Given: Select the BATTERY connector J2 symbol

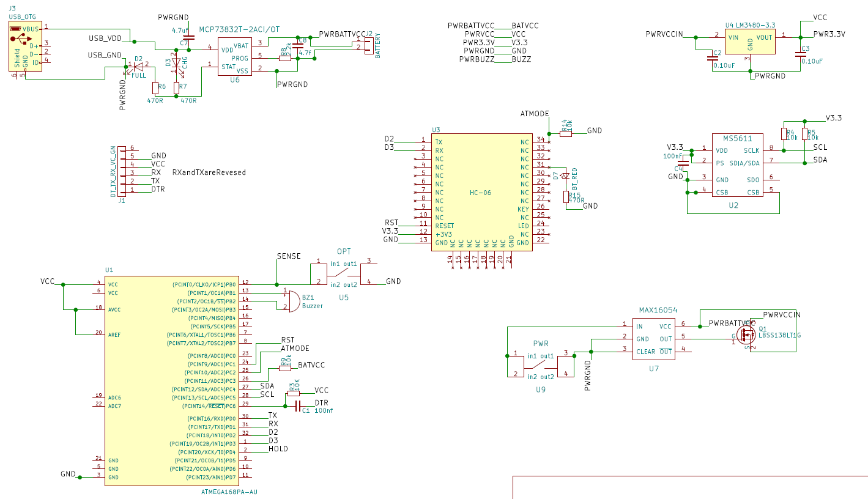Looking at the screenshot, I should [x=368, y=45].
